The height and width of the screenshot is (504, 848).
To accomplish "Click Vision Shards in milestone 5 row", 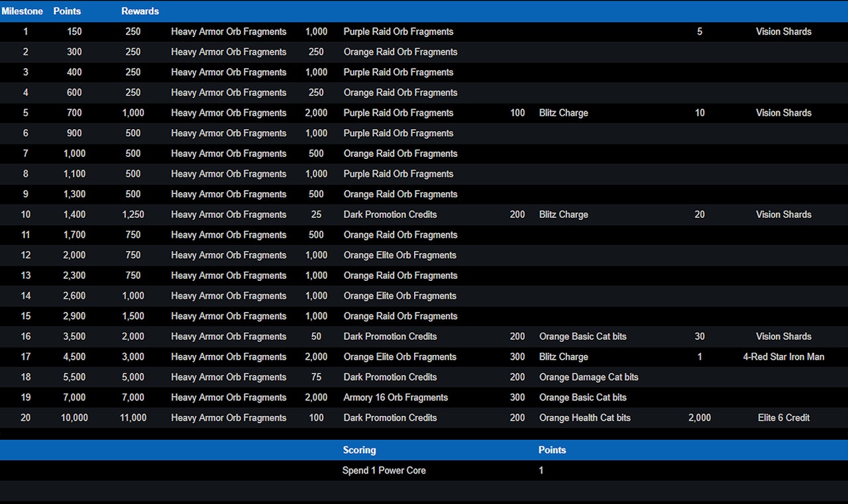I will [783, 113].
